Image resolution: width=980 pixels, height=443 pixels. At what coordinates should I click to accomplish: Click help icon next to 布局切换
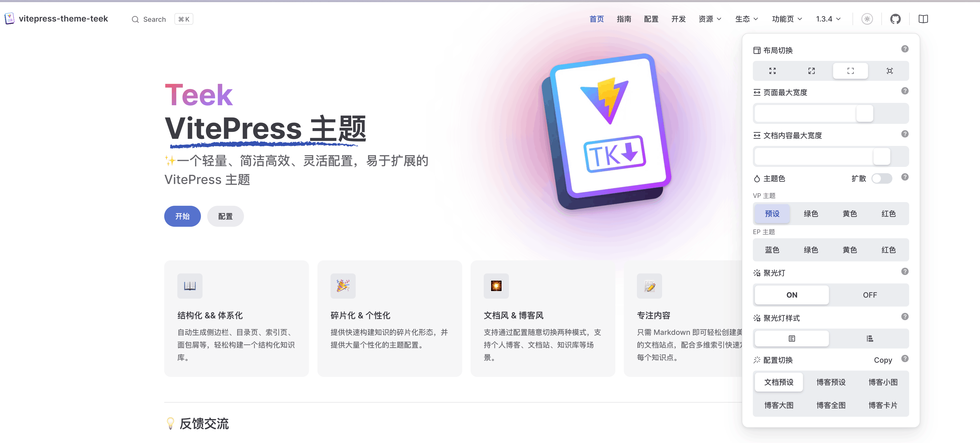[905, 49]
